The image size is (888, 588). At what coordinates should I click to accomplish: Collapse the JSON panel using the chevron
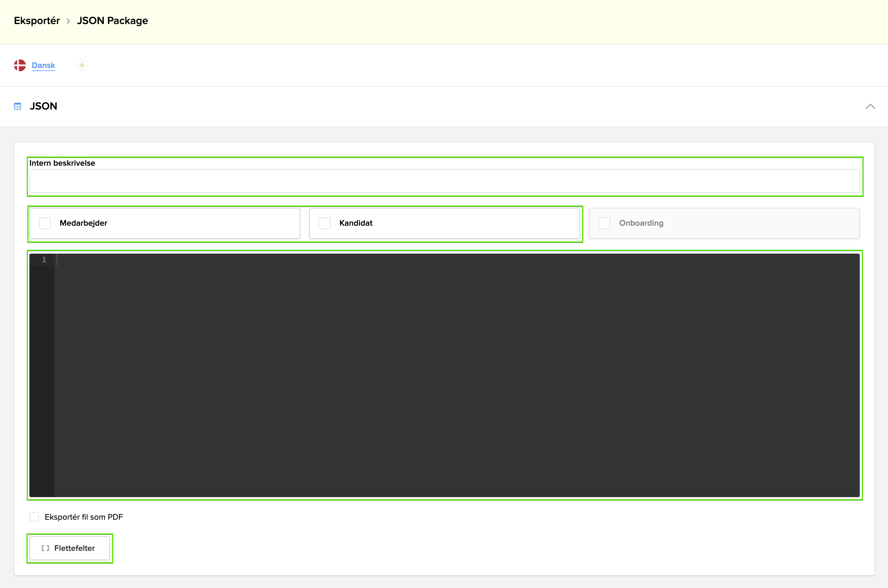[x=870, y=107]
